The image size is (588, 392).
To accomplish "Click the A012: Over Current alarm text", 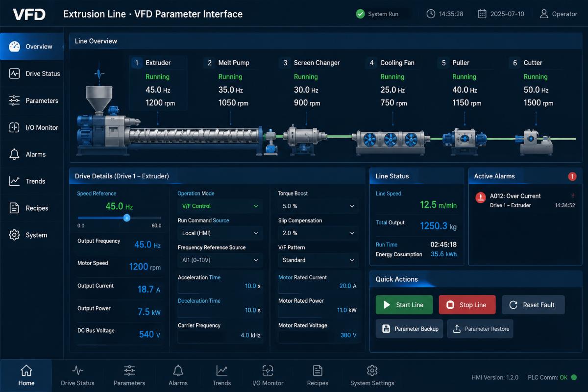I will 515,196.
